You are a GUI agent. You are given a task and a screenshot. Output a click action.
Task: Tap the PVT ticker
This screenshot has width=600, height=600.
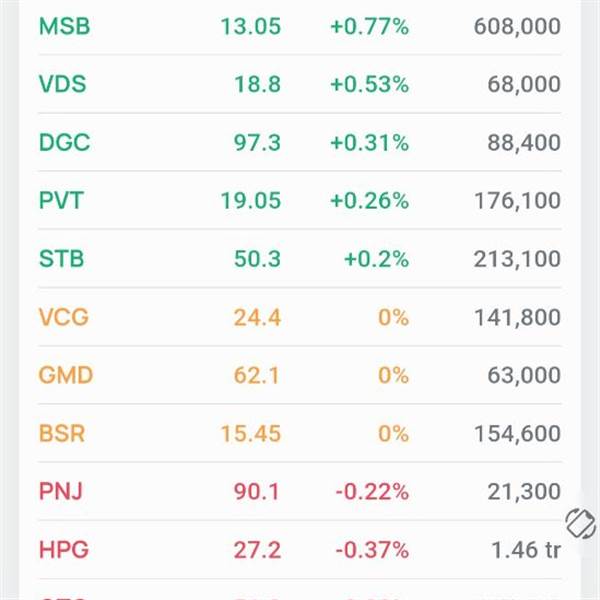(61, 201)
